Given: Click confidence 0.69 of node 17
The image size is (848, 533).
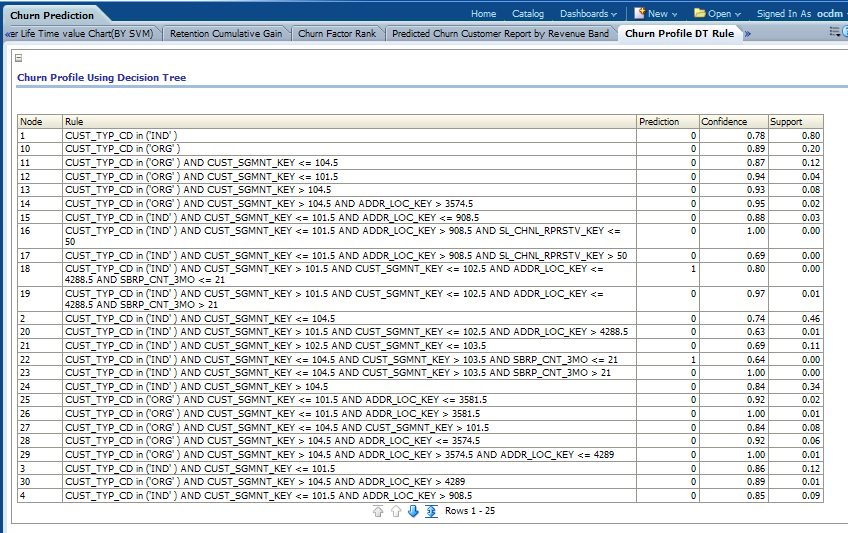Looking at the screenshot, I should click(756, 256).
